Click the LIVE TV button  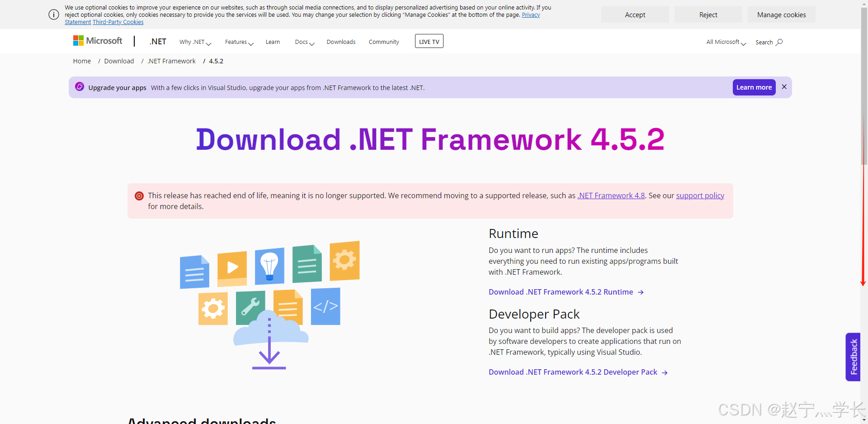tap(429, 41)
